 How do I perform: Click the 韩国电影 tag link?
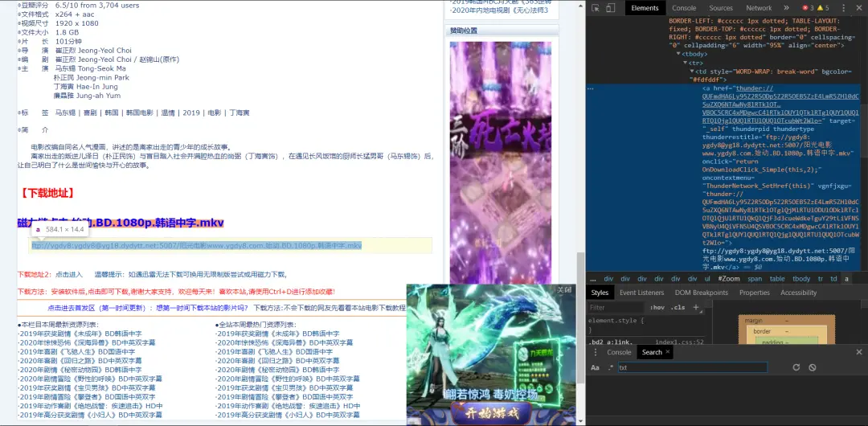tap(140, 113)
